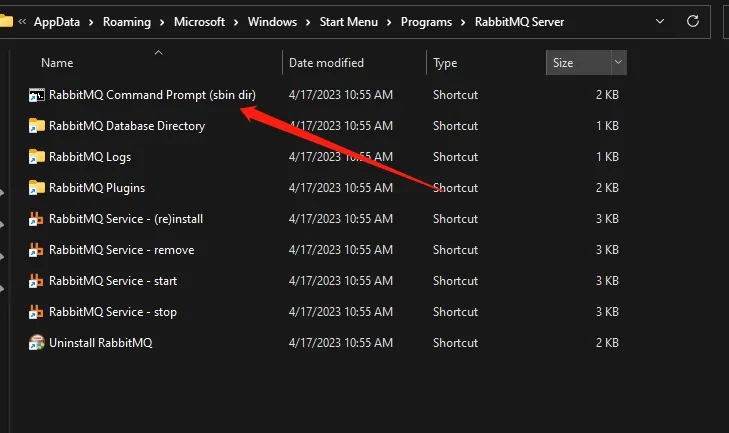Click the RabbitMQ Service remove icon
729x433 pixels.
[x=36, y=250]
